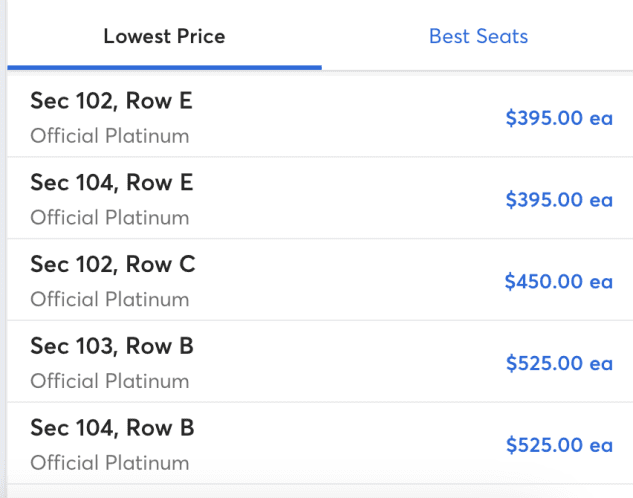Open the Sec 102, Row E listing
The width and height of the screenshot is (633, 498).
point(112,101)
